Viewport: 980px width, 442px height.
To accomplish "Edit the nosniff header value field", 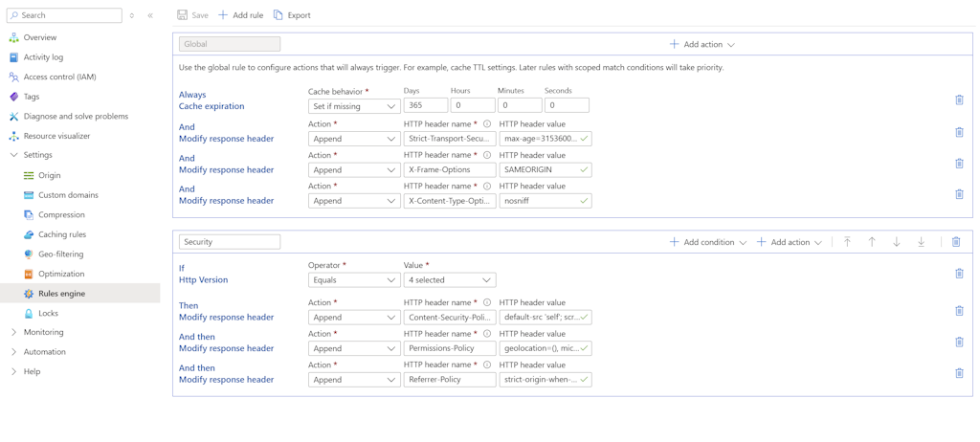I will pos(546,201).
